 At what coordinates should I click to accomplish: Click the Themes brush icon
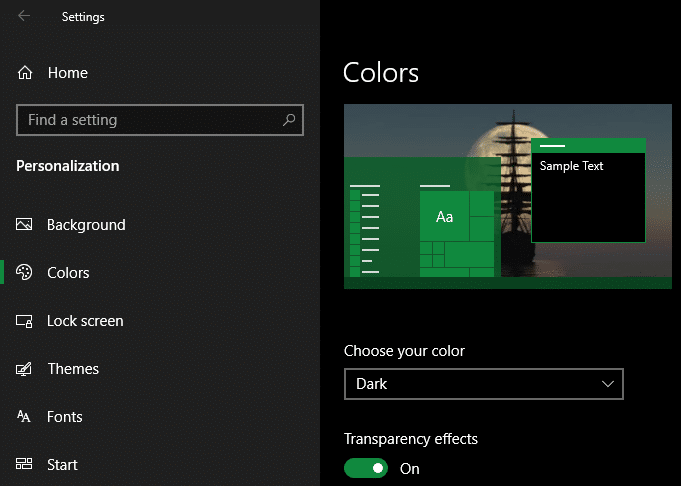[24, 369]
